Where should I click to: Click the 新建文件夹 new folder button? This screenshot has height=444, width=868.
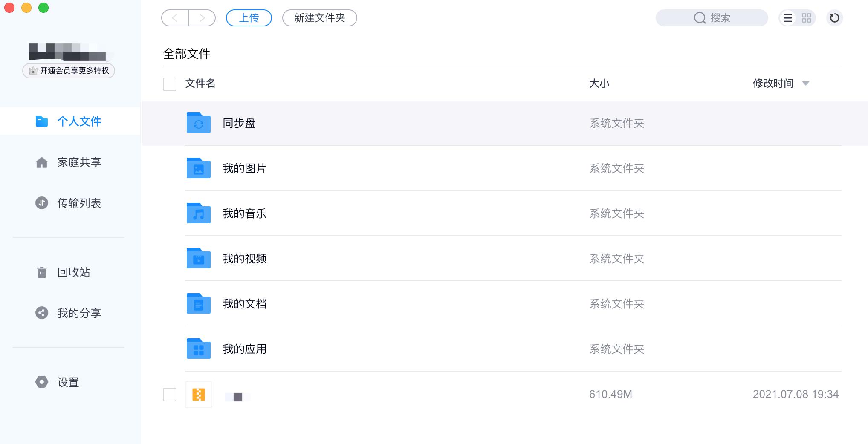coord(319,18)
